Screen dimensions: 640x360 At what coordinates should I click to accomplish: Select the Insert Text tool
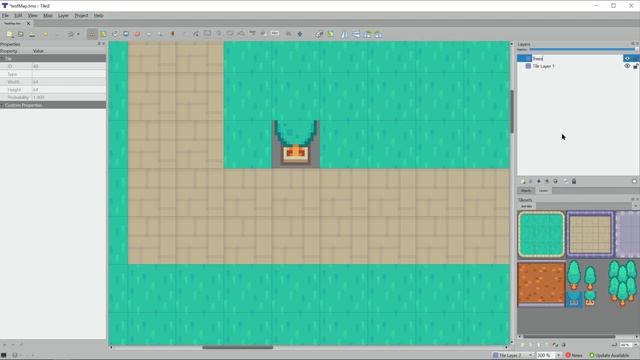pyautogui.click(x=275, y=34)
